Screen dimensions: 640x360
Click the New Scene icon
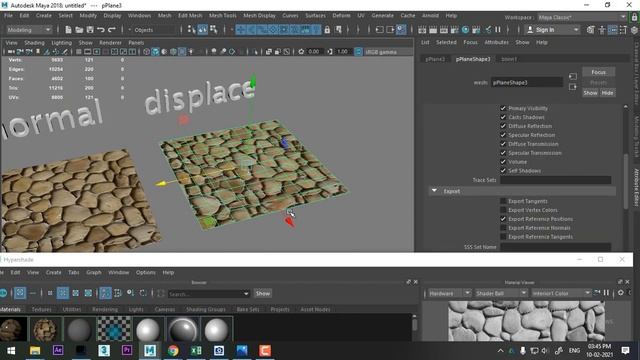pyautogui.click(x=68, y=30)
